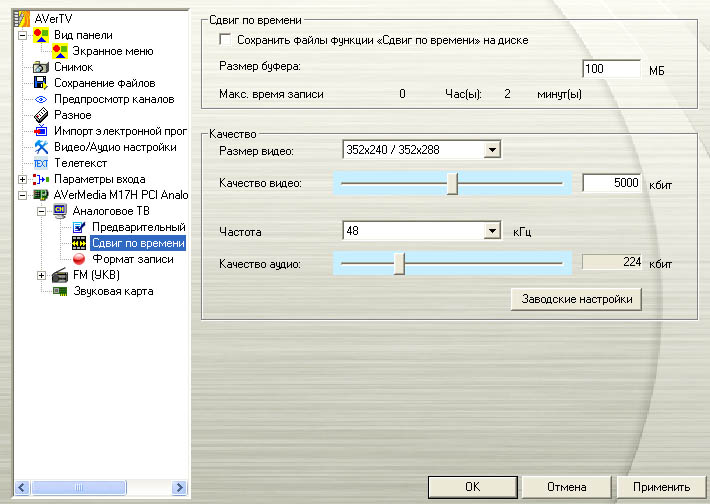Viewport: 710px width, 504px height.
Task: Click the Импорт электронной прог icon
Action: click(x=41, y=131)
